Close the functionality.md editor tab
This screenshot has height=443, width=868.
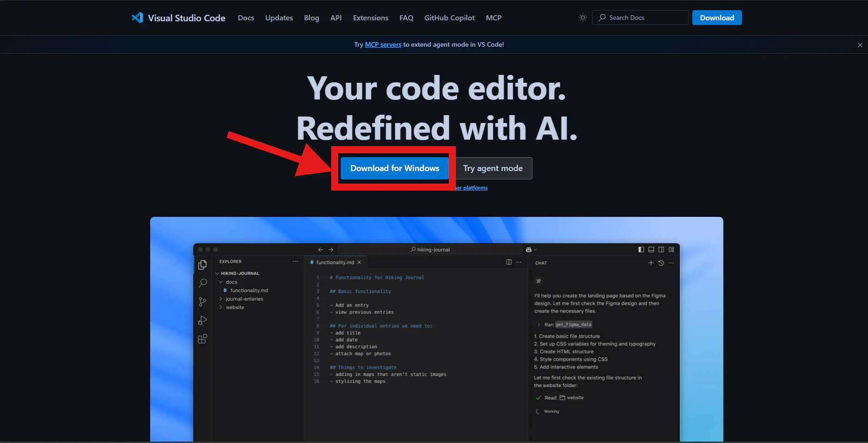tap(360, 262)
